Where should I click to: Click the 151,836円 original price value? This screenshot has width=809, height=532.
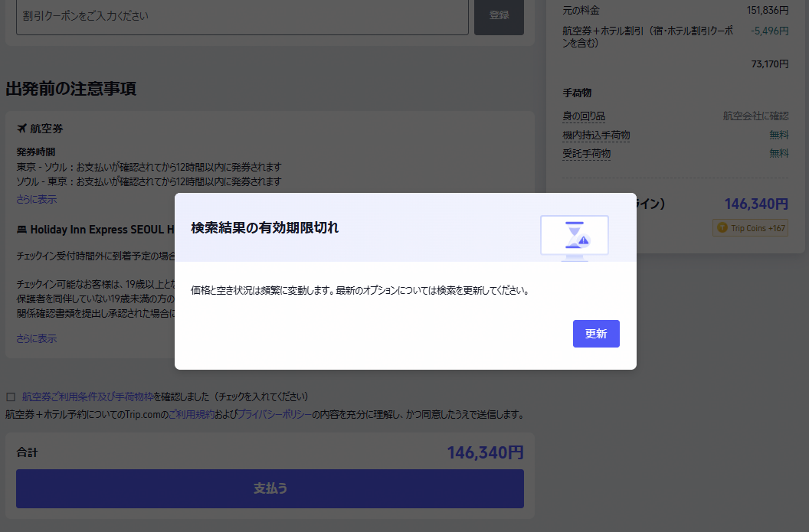[x=768, y=10]
